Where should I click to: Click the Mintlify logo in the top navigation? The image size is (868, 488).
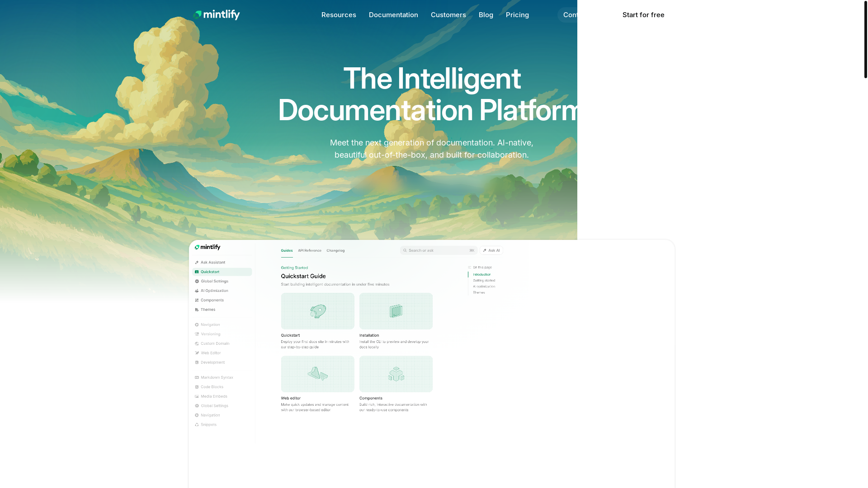pyautogui.click(x=217, y=15)
